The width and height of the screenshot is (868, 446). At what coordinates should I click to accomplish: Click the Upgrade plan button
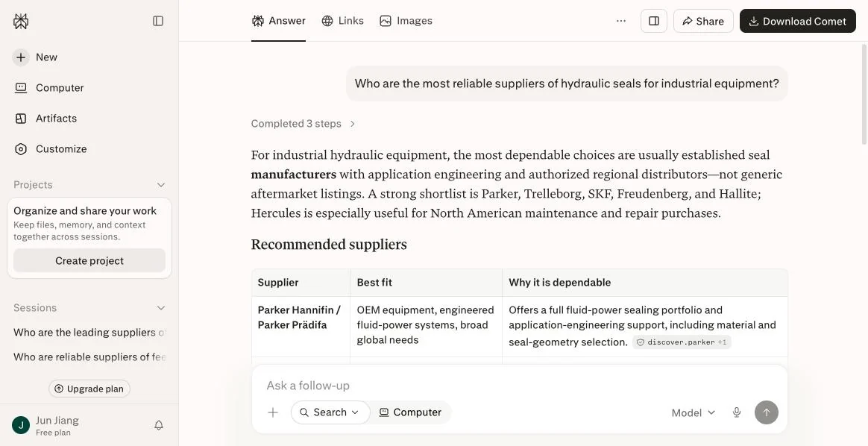(89, 389)
